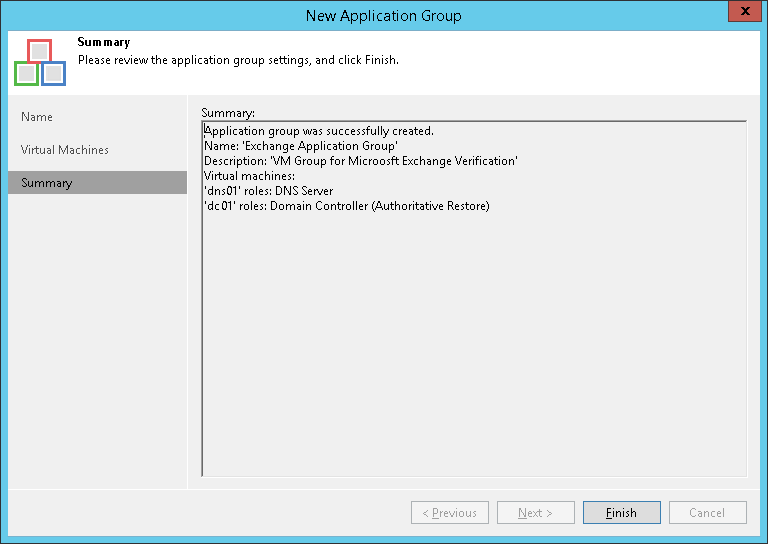Image resolution: width=768 pixels, height=544 pixels.
Task: Click the application group wizard icon
Action: [x=40, y=62]
